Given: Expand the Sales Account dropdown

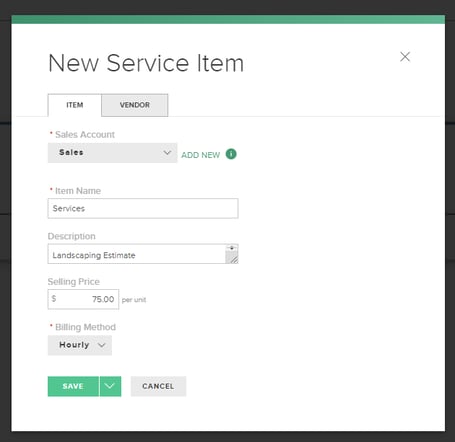Looking at the screenshot, I should [112, 153].
